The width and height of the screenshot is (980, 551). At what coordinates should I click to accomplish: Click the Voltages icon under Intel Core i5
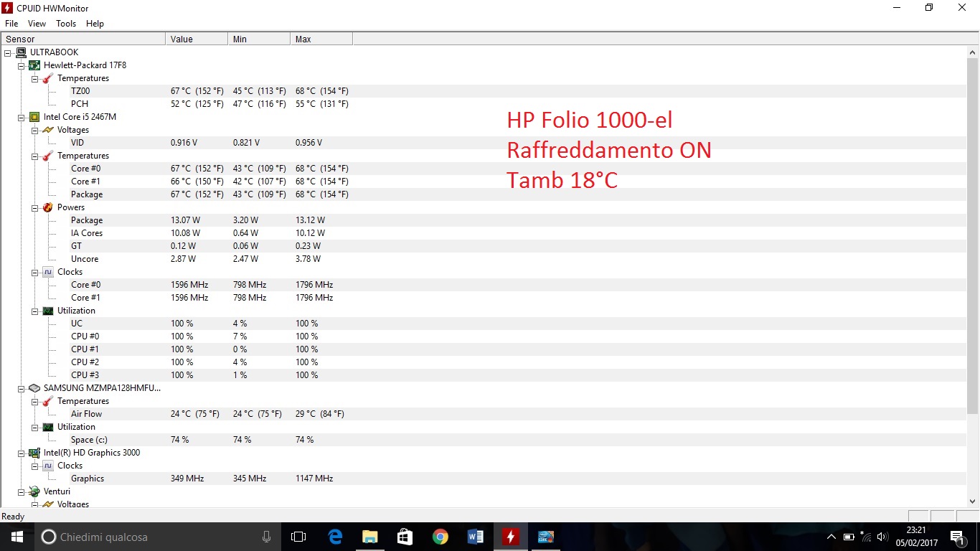pyautogui.click(x=48, y=130)
